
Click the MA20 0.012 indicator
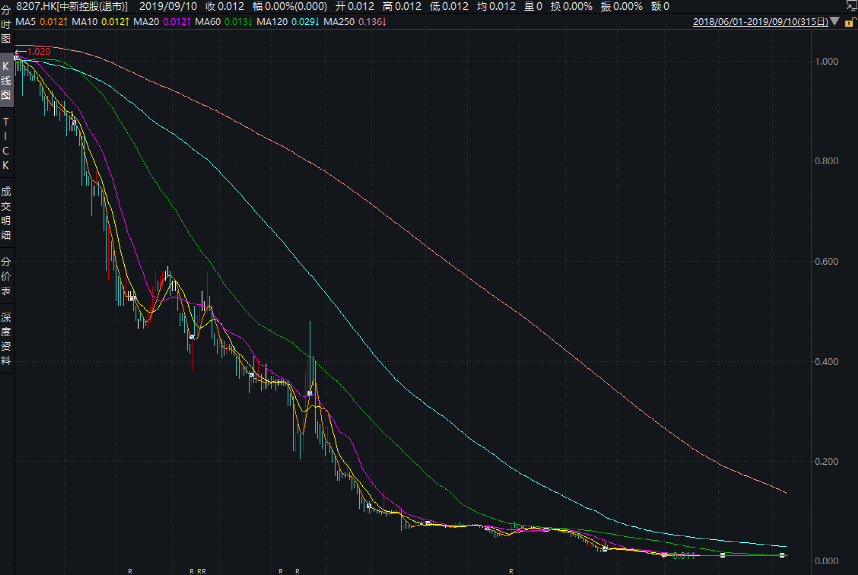[x=162, y=22]
